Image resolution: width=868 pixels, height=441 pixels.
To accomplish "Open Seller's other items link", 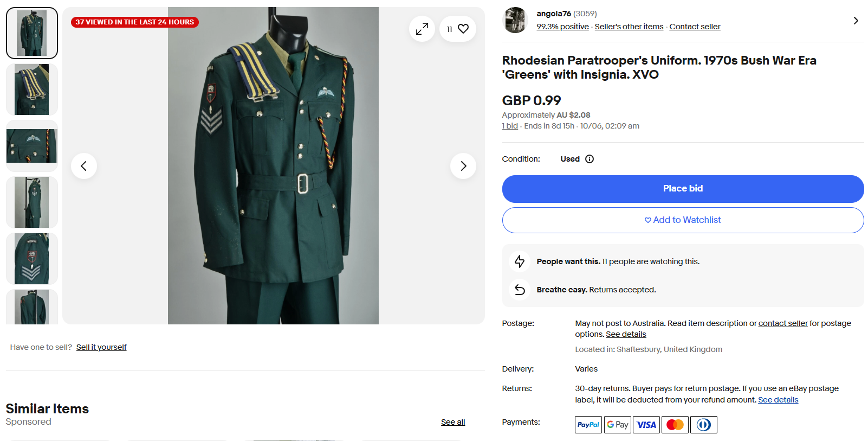I will coord(629,27).
